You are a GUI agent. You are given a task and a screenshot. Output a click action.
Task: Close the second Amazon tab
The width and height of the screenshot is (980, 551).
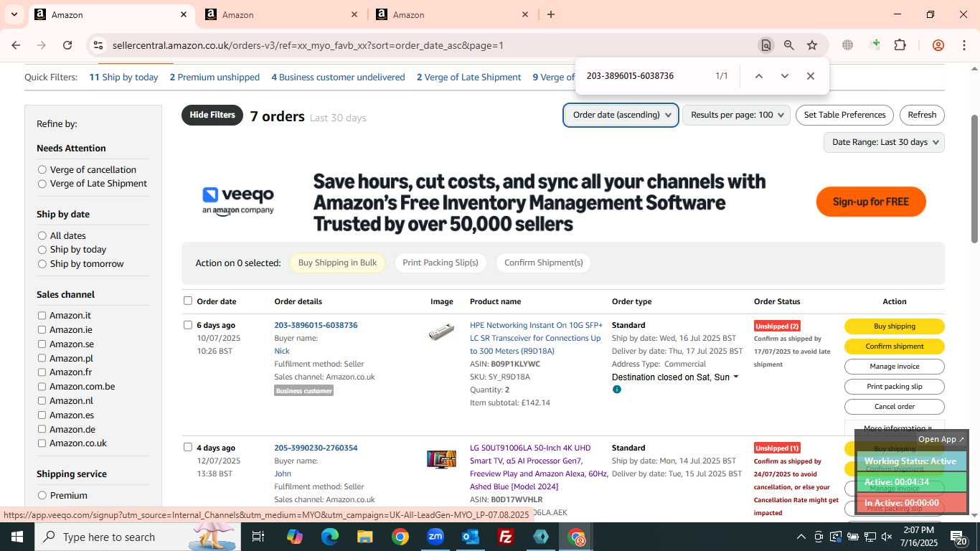[x=354, y=14]
